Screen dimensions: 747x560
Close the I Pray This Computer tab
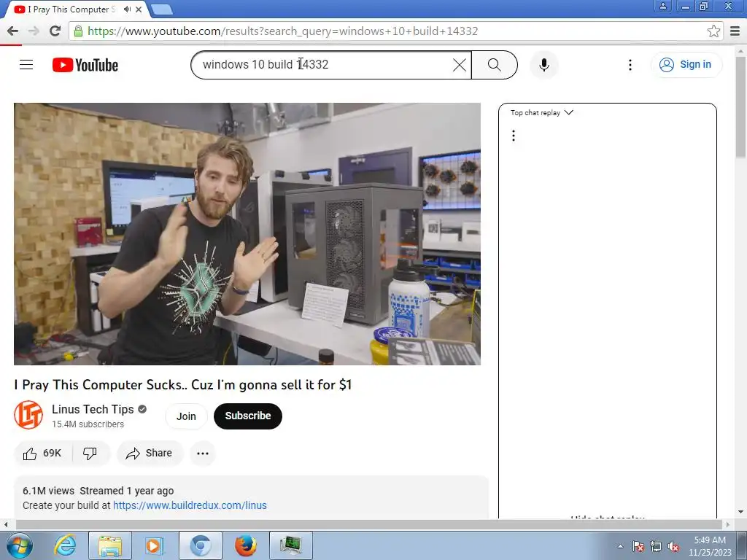(x=139, y=9)
